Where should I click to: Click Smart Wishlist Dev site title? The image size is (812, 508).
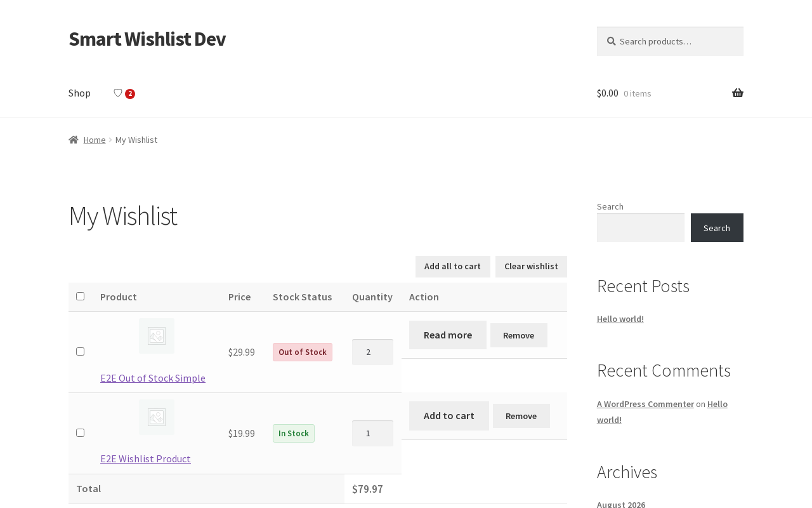(147, 39)
